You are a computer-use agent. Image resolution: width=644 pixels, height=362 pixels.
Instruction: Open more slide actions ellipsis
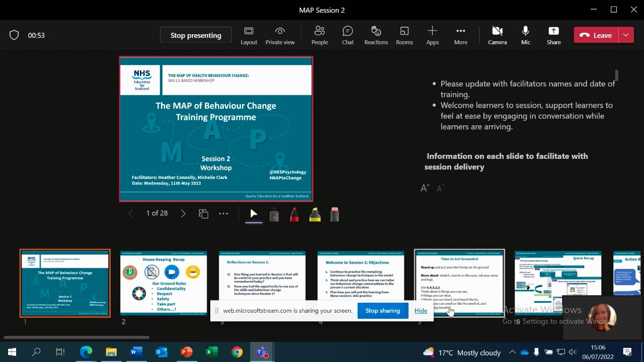pos(223,214)
